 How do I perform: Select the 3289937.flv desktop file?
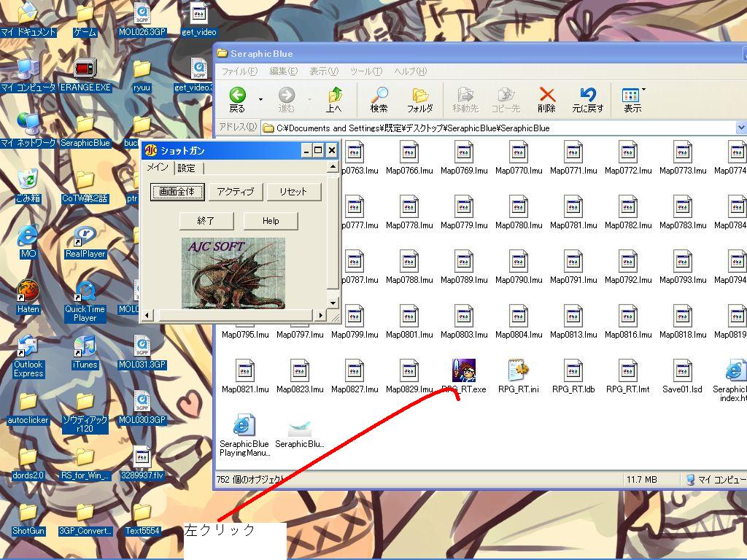coord(142,458)
